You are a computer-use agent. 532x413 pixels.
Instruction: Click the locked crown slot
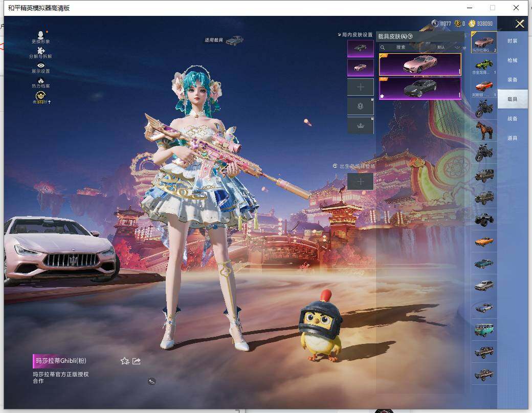point(360,125)
